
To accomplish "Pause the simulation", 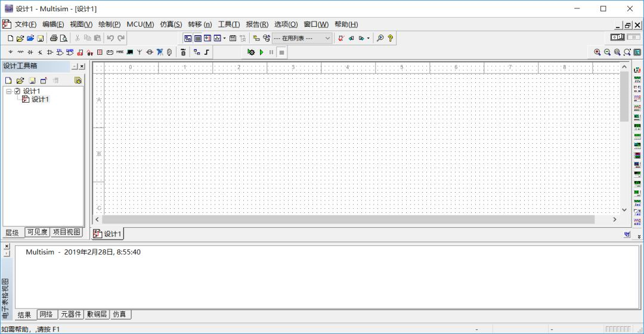I will pos(271,52).
